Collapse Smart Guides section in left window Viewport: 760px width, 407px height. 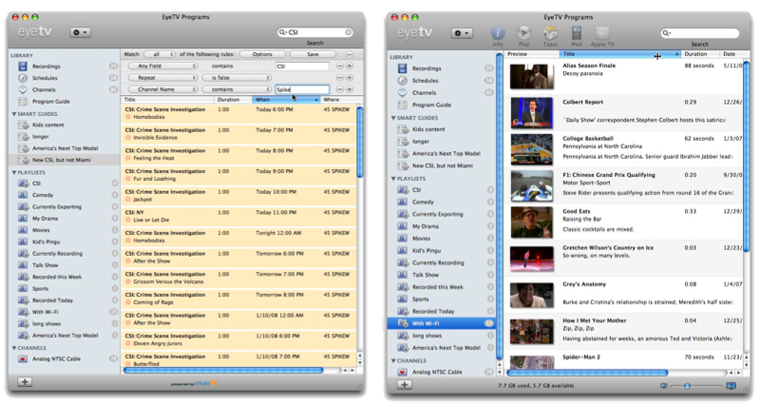[14, 114]
